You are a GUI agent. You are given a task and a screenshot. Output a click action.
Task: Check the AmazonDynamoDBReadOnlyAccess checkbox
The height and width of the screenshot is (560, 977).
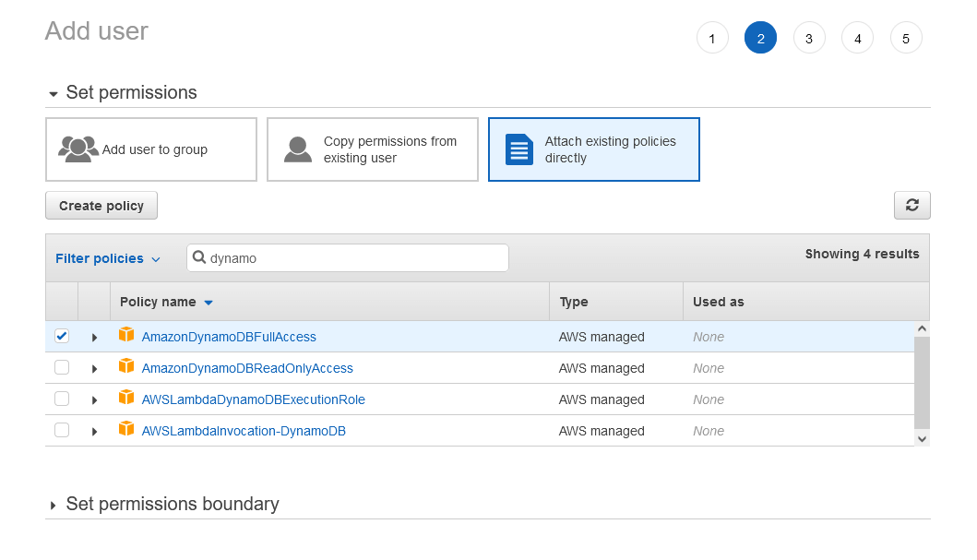click(x=62, y=367)
